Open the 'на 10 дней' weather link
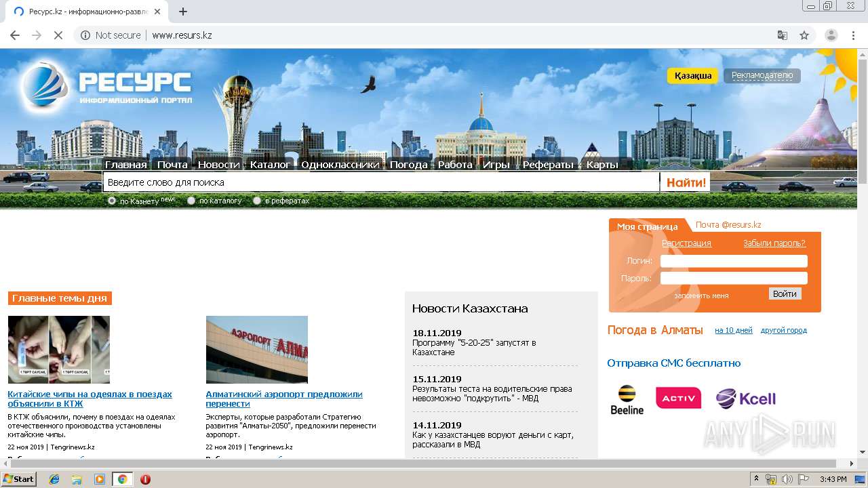 click(x=734, y=331)
